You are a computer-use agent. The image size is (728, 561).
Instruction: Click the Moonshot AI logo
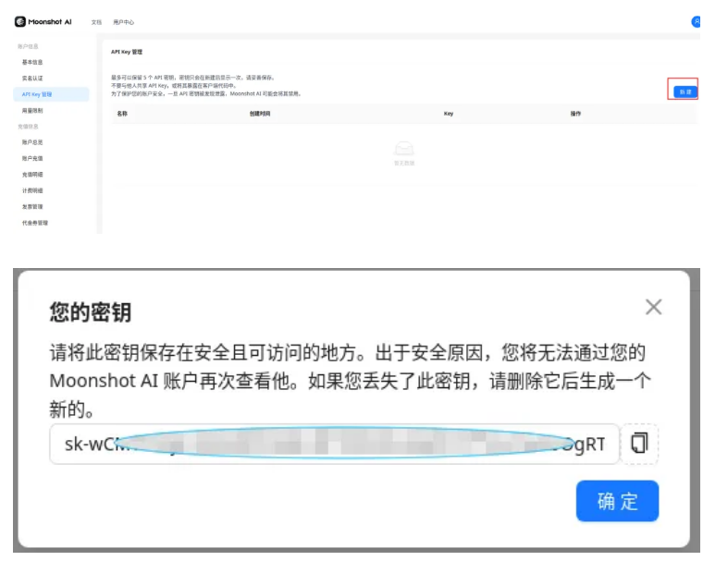(43, 22)
